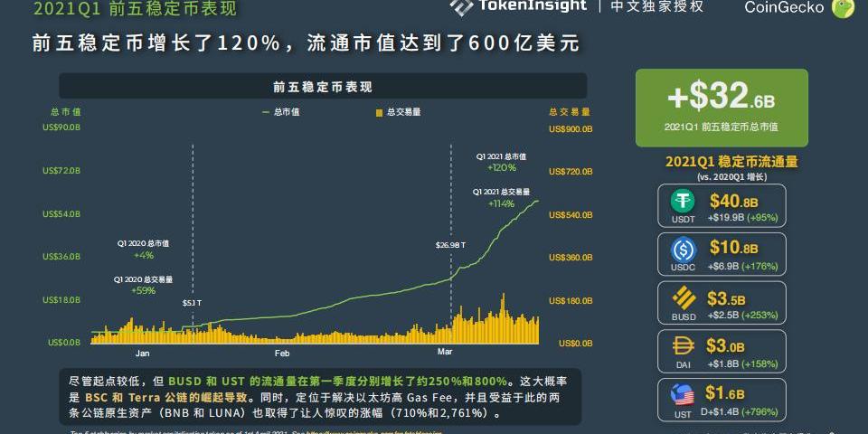868x434 pixels.
Task: Open the USDT $40.8B card
Action: (x=722, y=206)
